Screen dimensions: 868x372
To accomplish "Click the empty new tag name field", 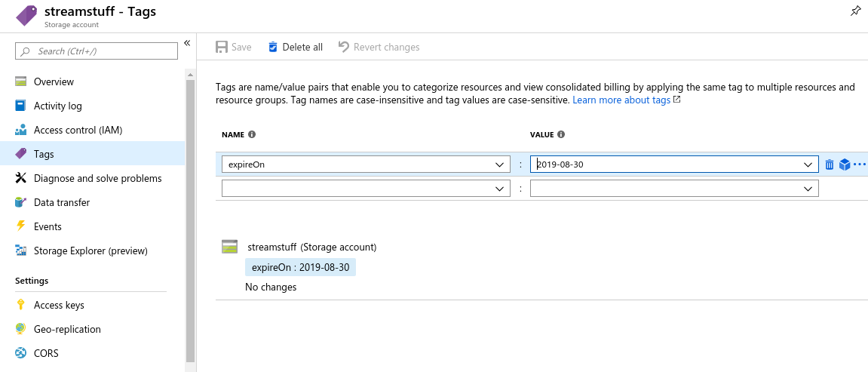I will click(x=366, y=188).
